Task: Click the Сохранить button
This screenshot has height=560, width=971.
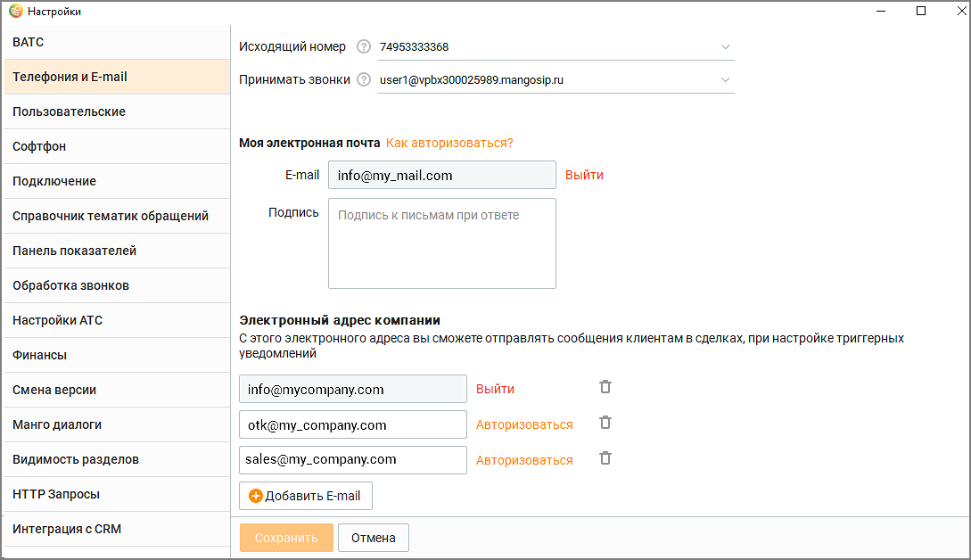Action: click(x=286, y=538)
